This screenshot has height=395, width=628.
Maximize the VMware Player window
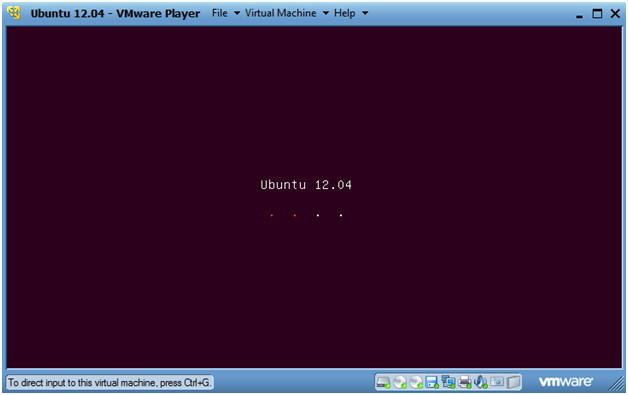coord(597,14)
